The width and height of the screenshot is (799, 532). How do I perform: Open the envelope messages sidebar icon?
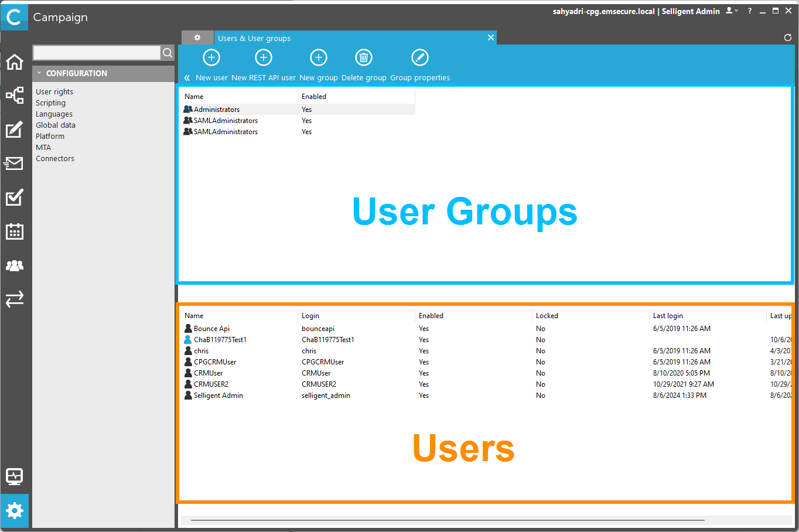tap(15, 163)
